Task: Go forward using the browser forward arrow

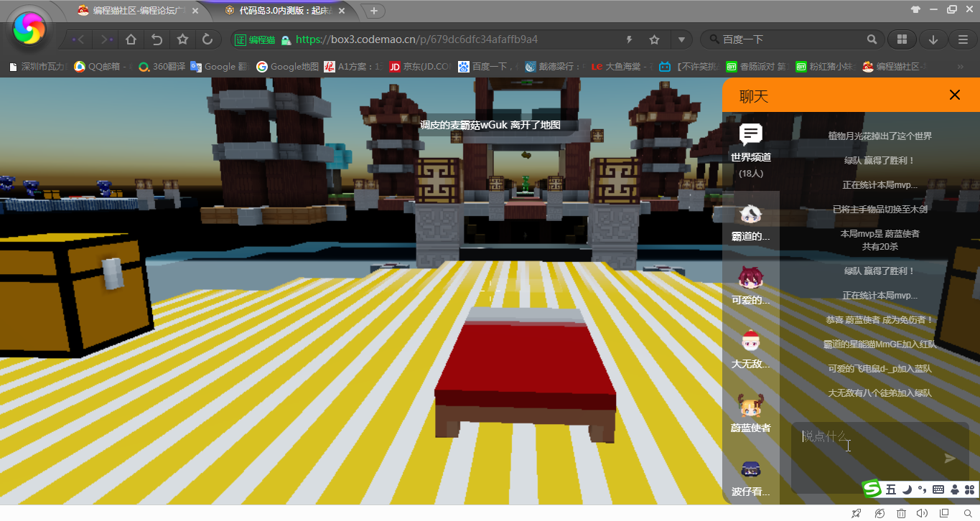Action: coord(106,39)
